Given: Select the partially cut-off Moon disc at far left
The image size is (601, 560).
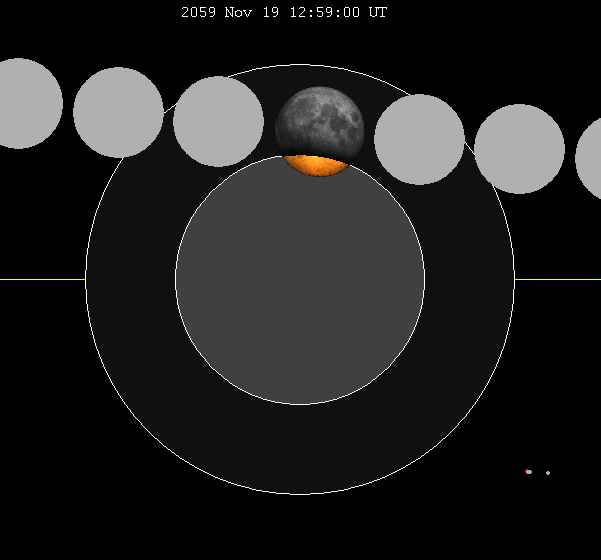Looking at the screenshot, I should click(20, 103).
